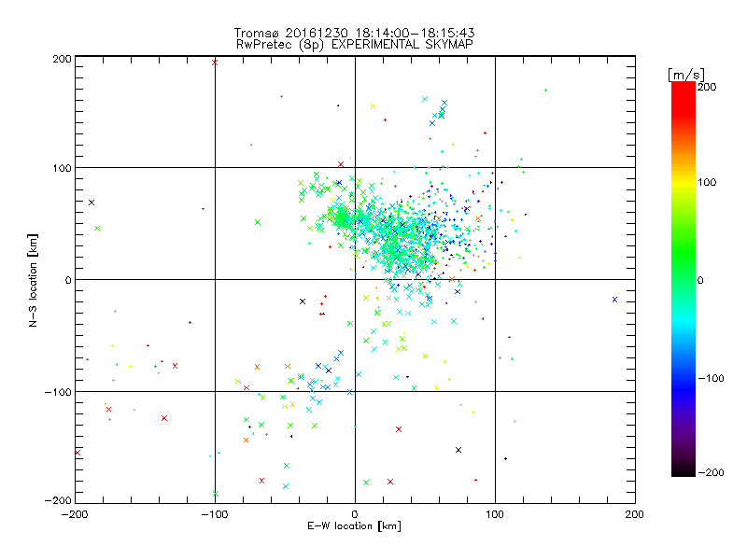Screen dimensions: 747x560
Task: Click the green middle of the velocity colorbar
Action: pyautogui.click(x=684, y=267)
